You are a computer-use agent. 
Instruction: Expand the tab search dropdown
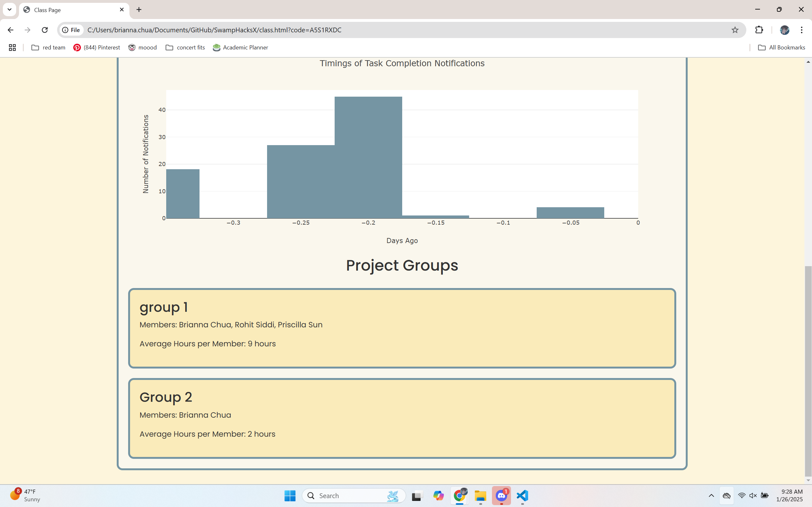10,10
